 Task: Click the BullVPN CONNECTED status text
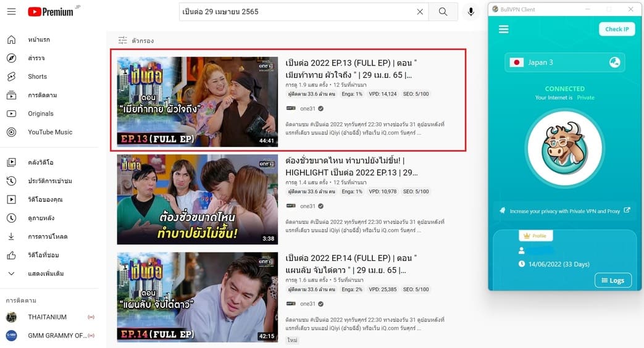pos(565,89)
